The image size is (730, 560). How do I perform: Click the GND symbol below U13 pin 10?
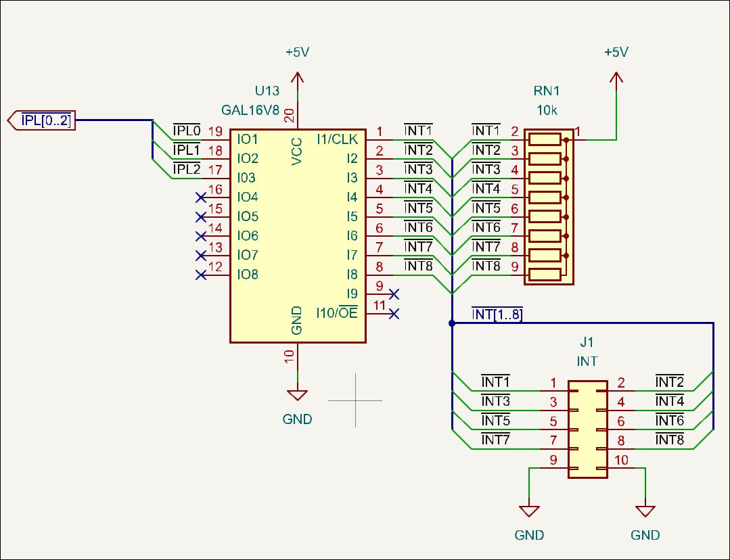298,395
